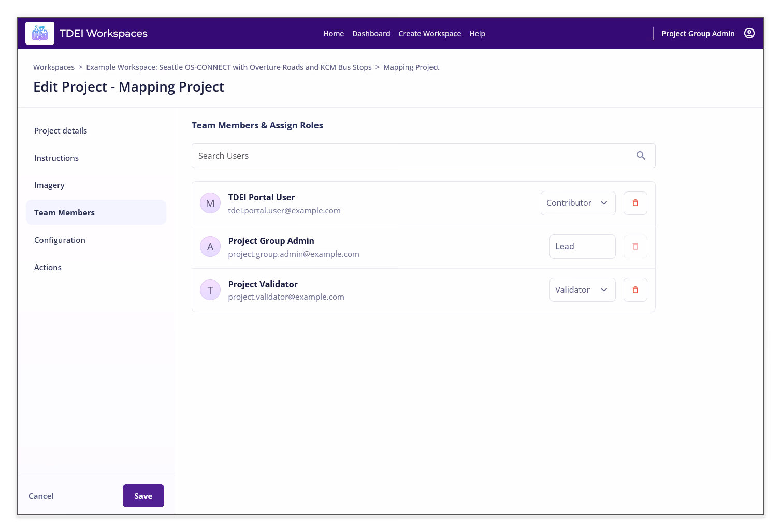Open the Configuration section
This screenshot has height=532, width=781.
tap(96, 240)
